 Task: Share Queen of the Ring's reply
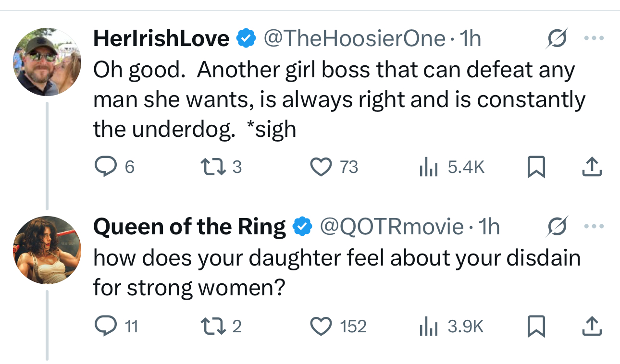[x=591, y=327]
